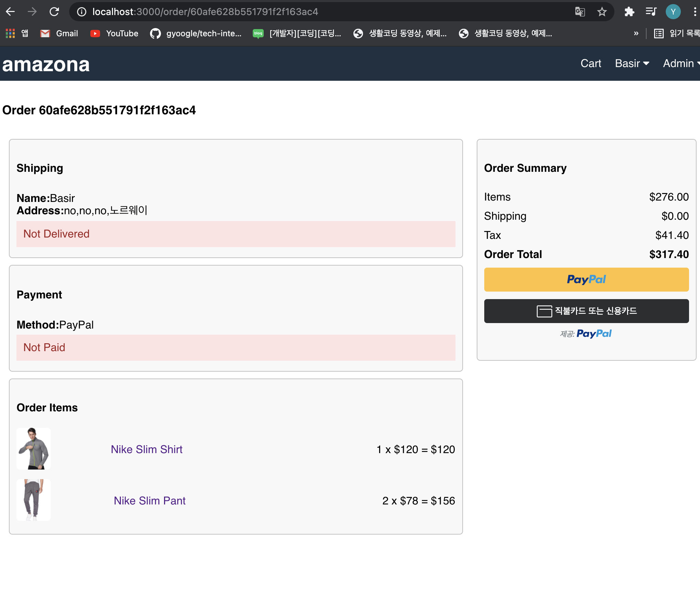Click the browser back arrow

point(10,12)
